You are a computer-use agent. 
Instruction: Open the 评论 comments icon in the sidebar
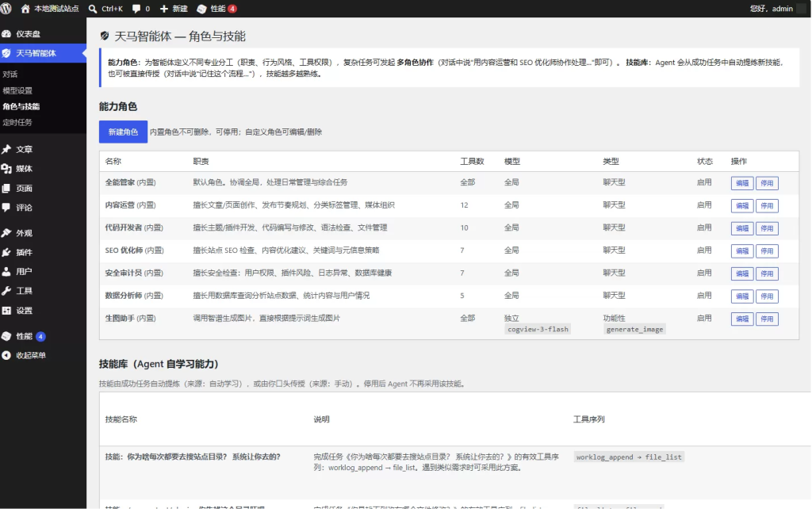[6, 207]
